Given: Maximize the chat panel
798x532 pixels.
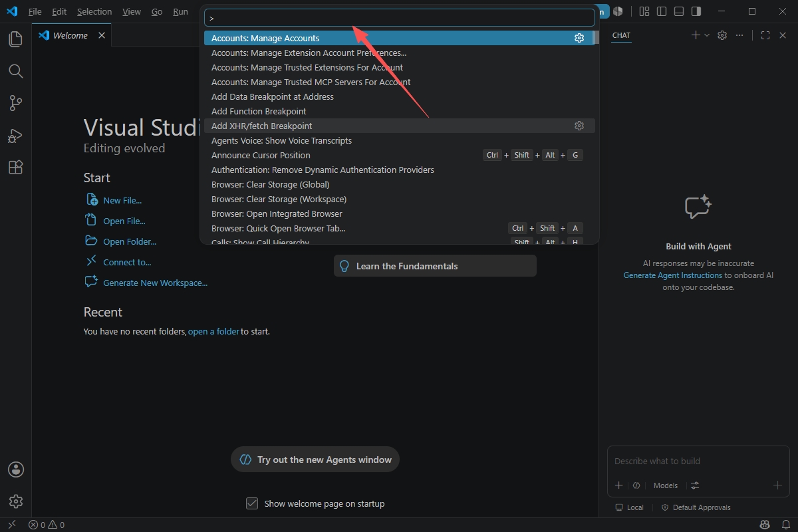Looking at the screenshot, I should click(765, 35).
